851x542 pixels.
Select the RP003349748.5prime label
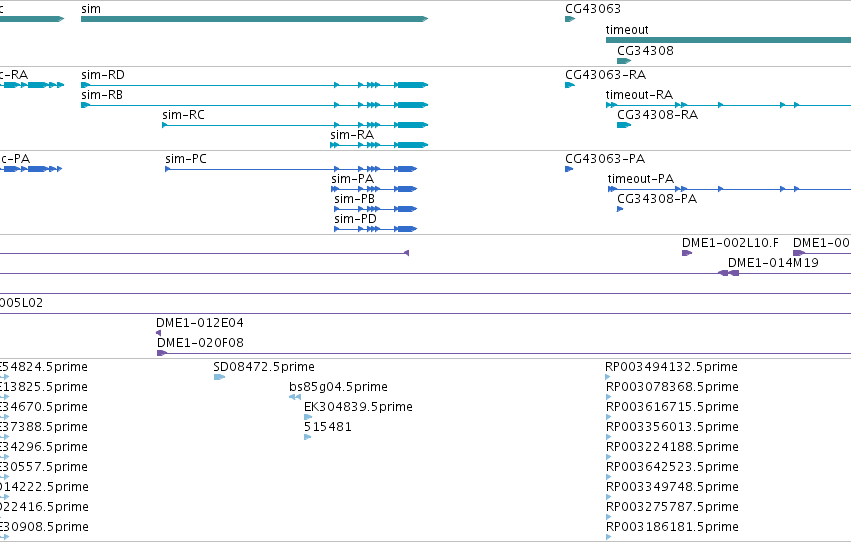[x=672, y=488]
